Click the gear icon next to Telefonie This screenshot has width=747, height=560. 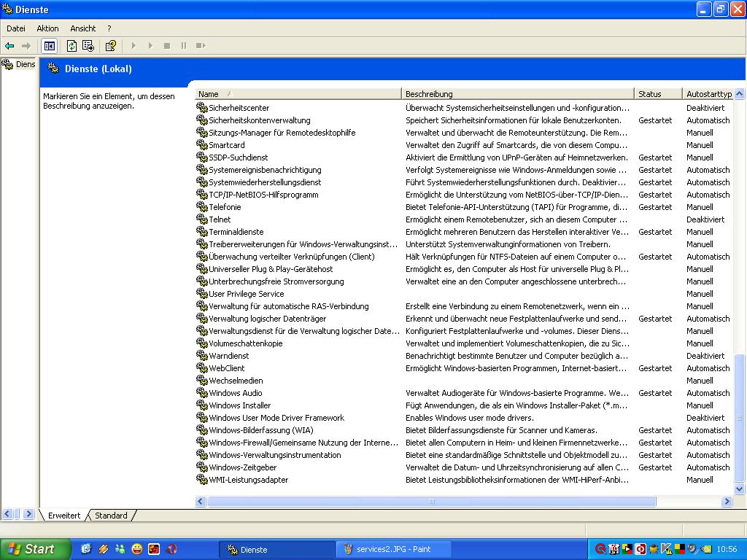[x=202, y=206]
